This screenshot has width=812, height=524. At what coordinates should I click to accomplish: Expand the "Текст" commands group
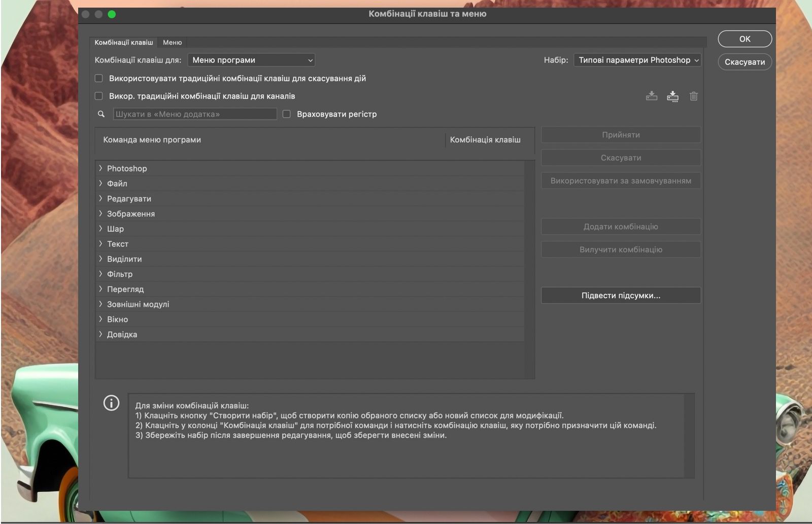click(100, 243)
